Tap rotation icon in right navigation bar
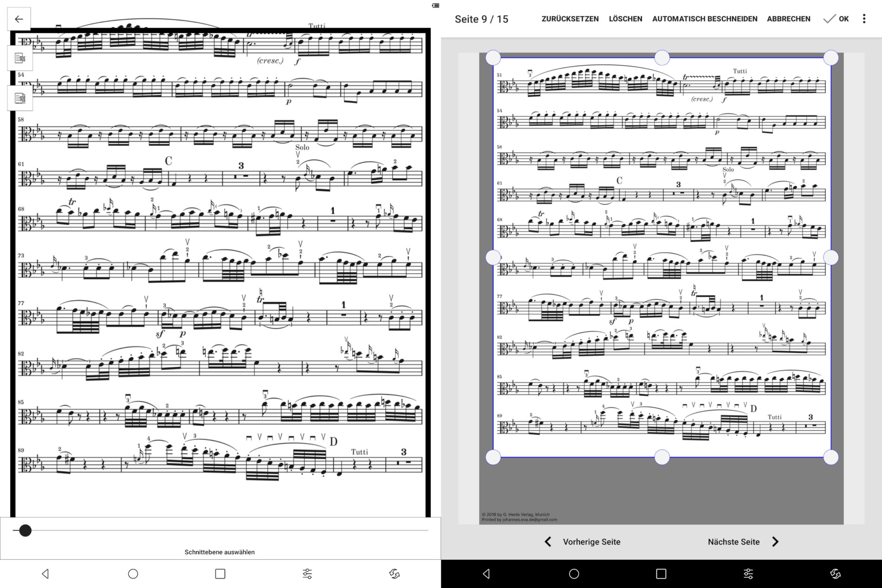Screen dimensions: 882x588 [x=836, y=574]
